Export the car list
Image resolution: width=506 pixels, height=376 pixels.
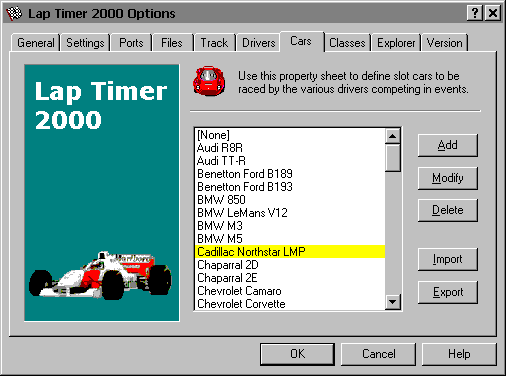(448, 292)
